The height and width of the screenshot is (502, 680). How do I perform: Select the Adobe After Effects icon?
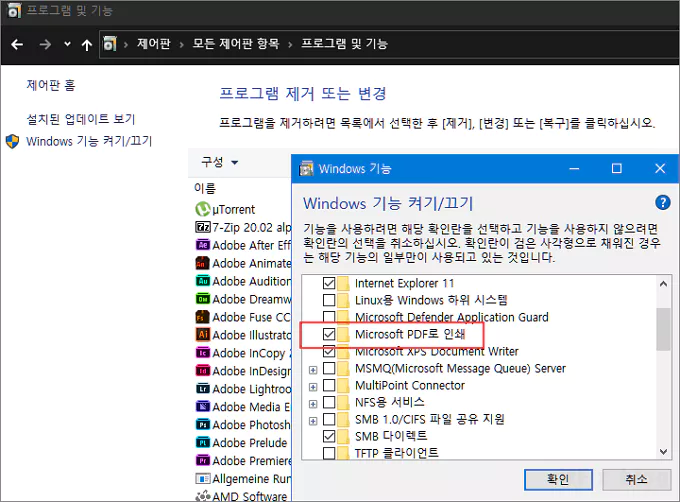tap(203, 245)
